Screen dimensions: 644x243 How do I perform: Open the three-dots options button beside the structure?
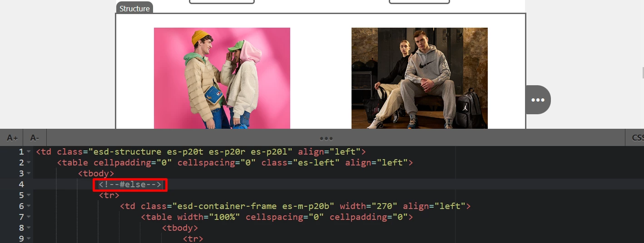click(538, 100)
